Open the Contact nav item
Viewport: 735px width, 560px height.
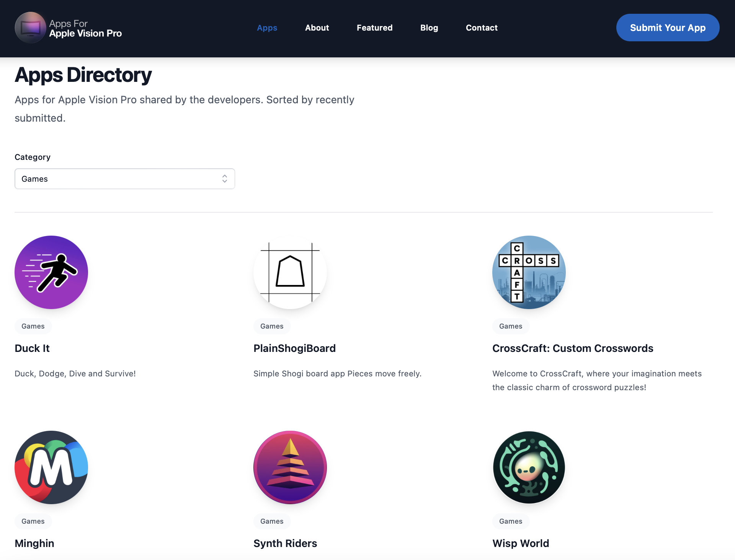482,28
